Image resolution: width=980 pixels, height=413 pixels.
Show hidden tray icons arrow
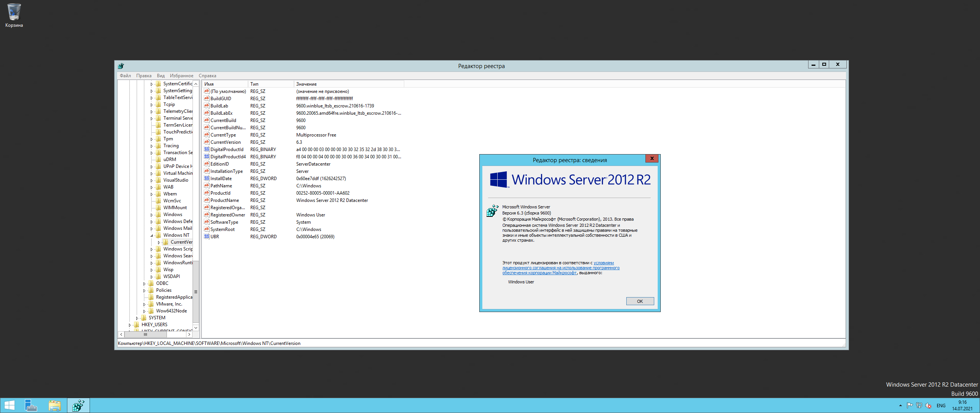(x=900, y=405)
